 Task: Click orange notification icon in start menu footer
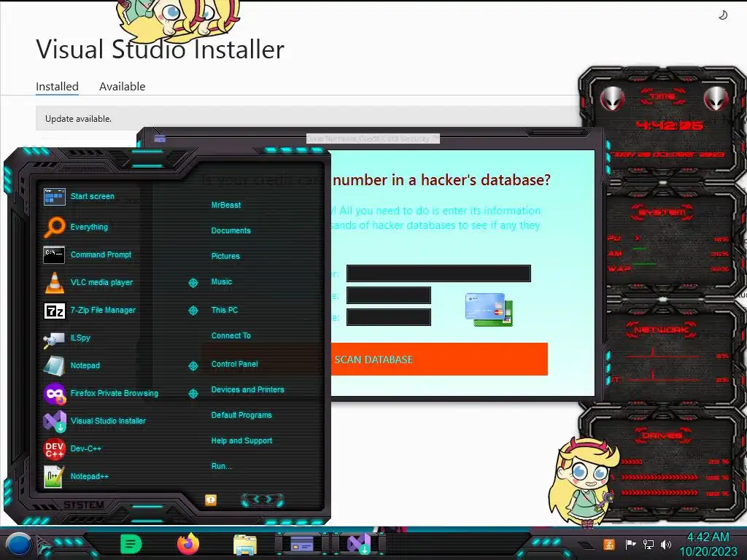coord(211,499)
